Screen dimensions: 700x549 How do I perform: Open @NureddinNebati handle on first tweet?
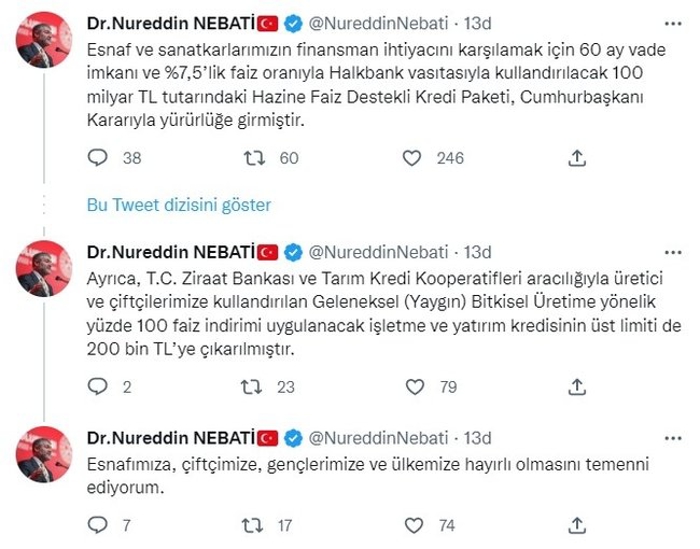coord(378,23)
